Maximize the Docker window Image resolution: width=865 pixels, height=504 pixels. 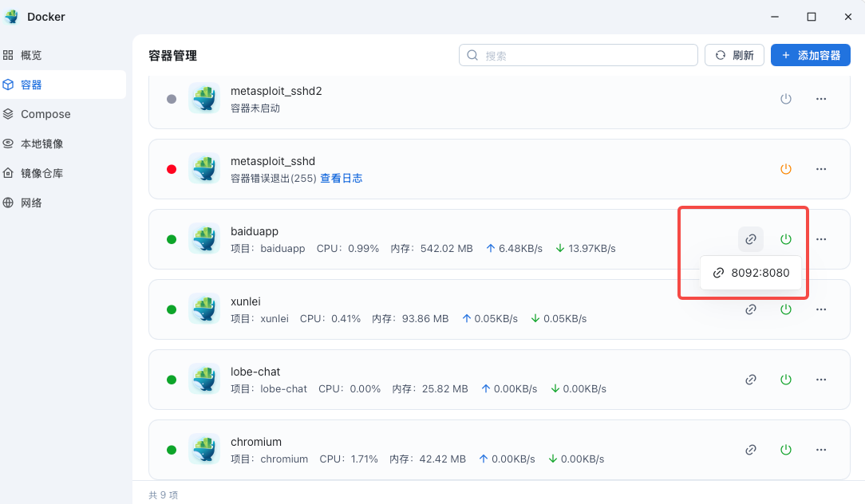click(x=811, y=17)
